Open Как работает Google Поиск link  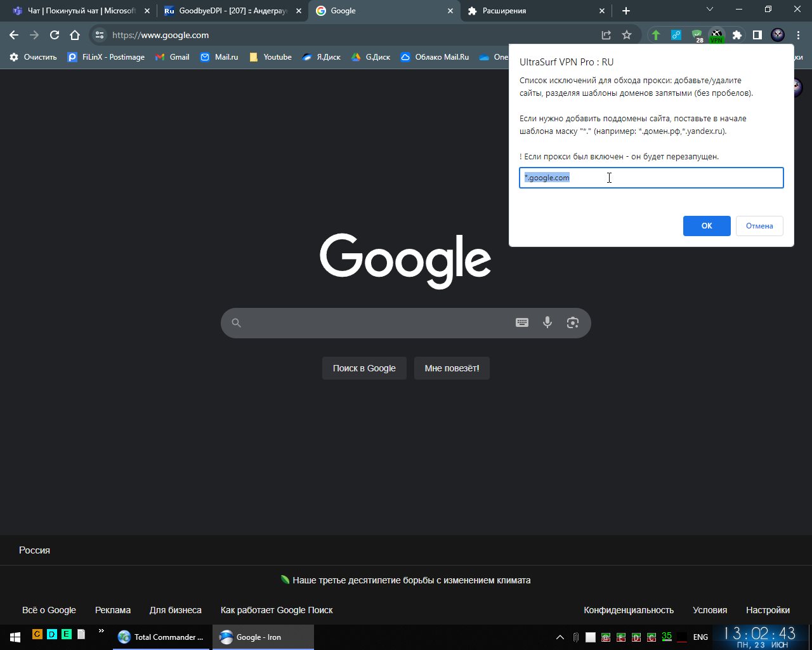click(x=277, y=610)
